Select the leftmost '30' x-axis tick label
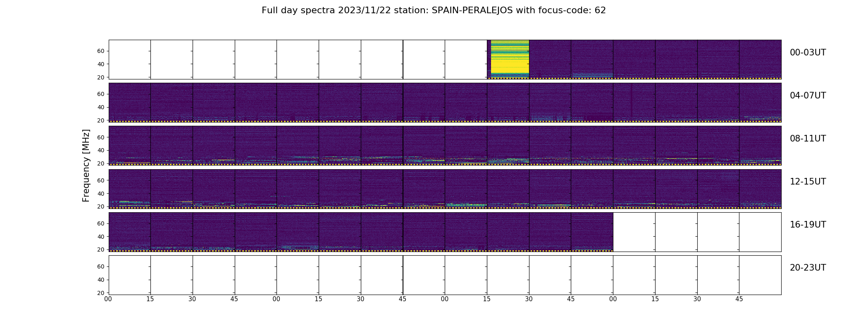 click(x=193, y=299)
